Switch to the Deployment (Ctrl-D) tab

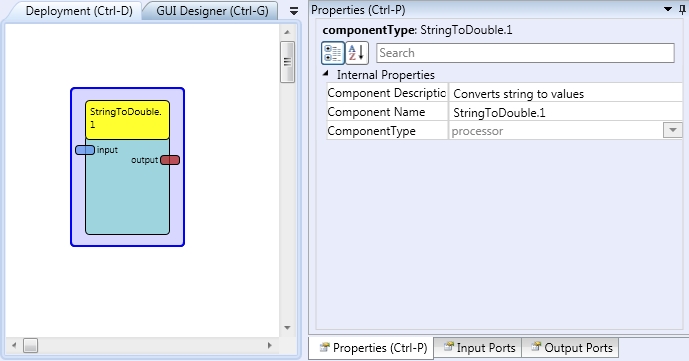click(79, 11)
